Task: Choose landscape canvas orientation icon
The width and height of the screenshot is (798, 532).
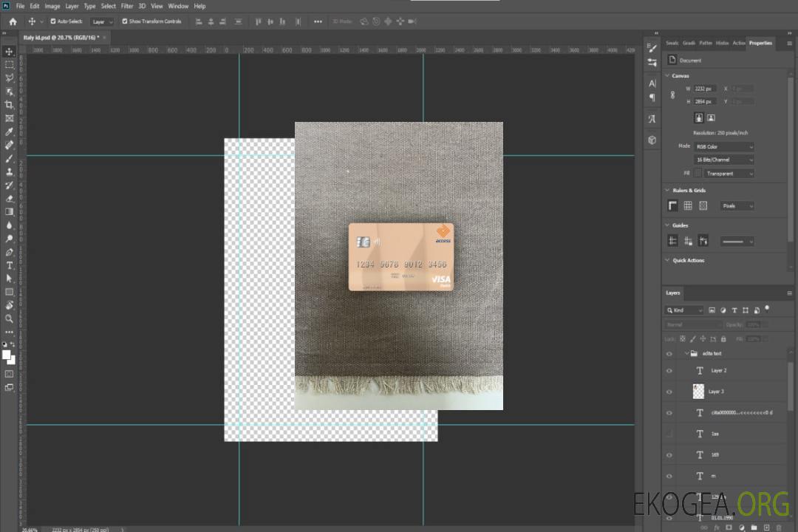Action: click(711, 117)
